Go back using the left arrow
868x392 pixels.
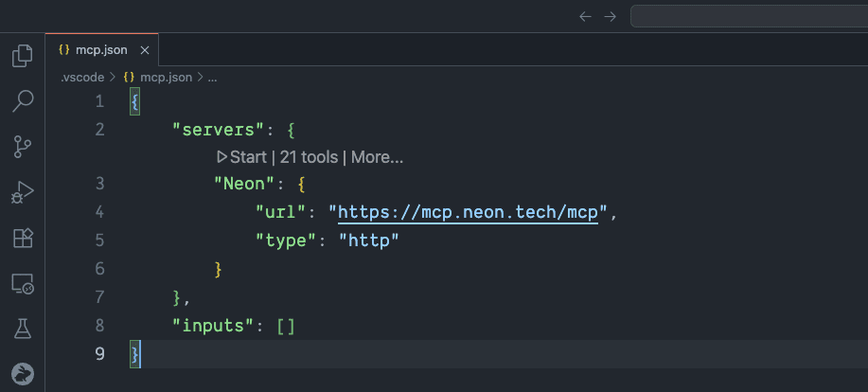[585, 16]
